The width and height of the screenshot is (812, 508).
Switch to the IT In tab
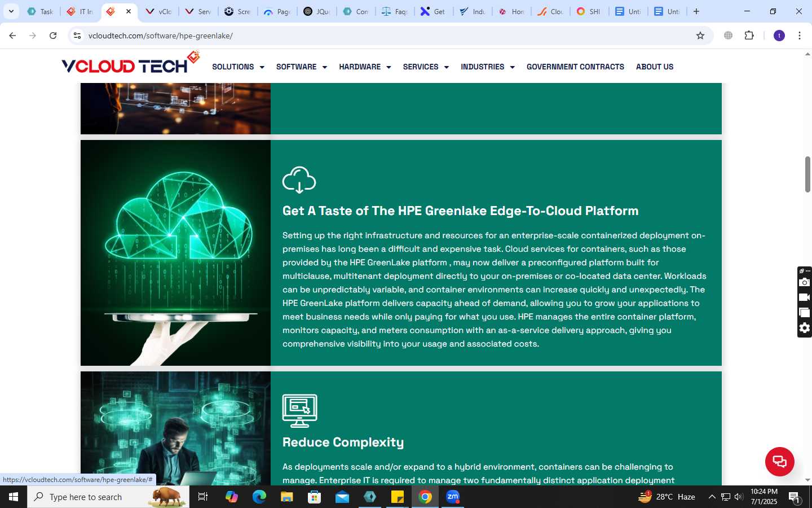point(80,11)
